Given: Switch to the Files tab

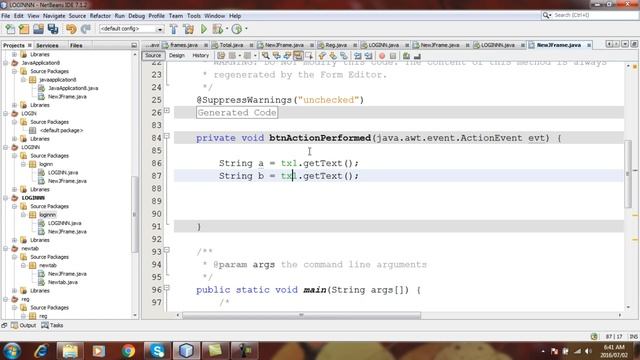Looking at the screenshot, I should pyautogui.click(x=76, y=45).
